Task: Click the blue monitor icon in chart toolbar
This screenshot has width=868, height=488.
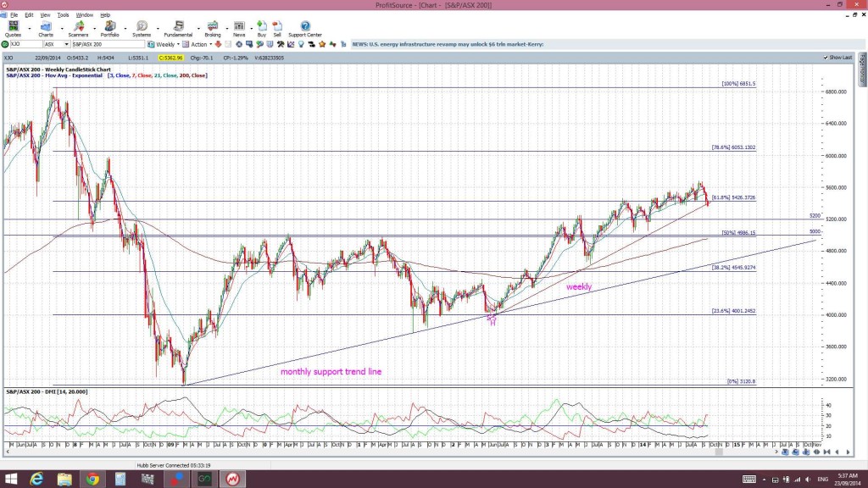Action: (x=249, y=44)
